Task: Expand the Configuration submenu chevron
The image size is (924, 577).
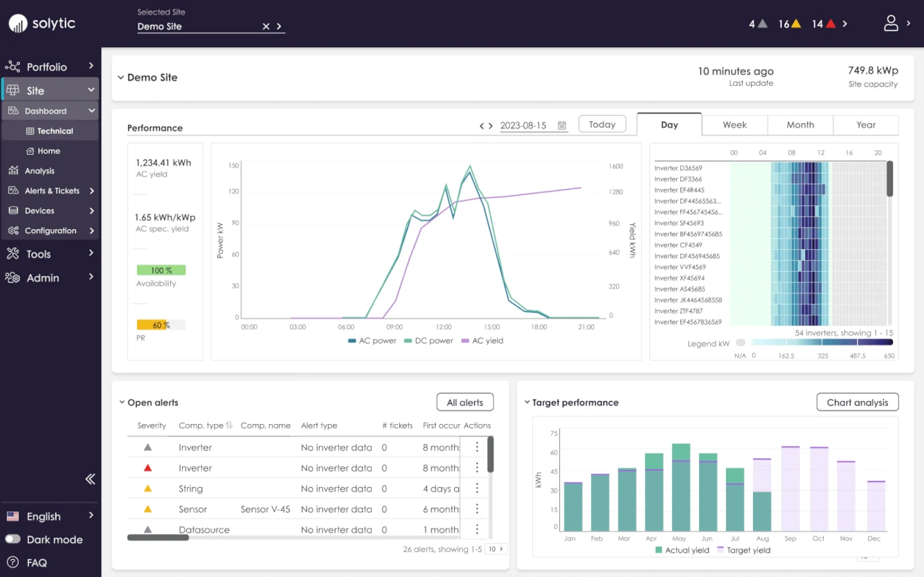Action: point(91,230)
